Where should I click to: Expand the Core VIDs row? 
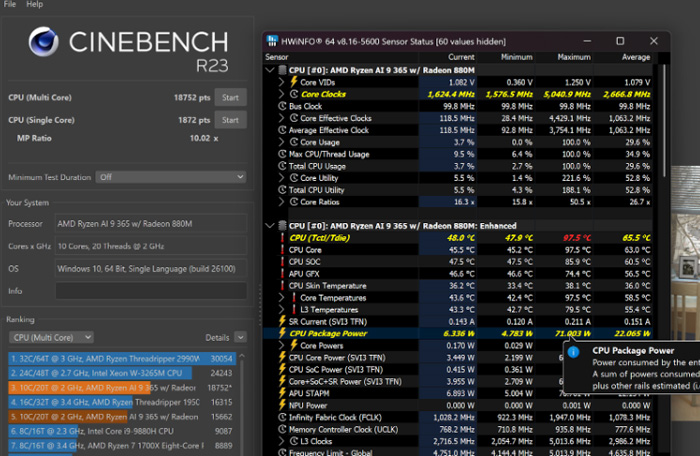pyautogui.click(x=281, y=82)
